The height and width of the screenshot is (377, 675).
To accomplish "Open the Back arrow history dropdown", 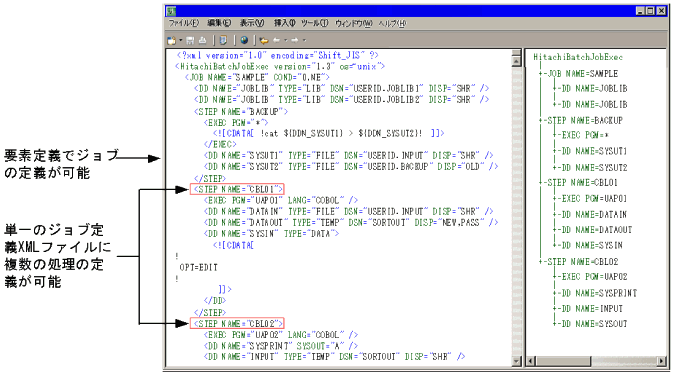I will pos(285,40).
